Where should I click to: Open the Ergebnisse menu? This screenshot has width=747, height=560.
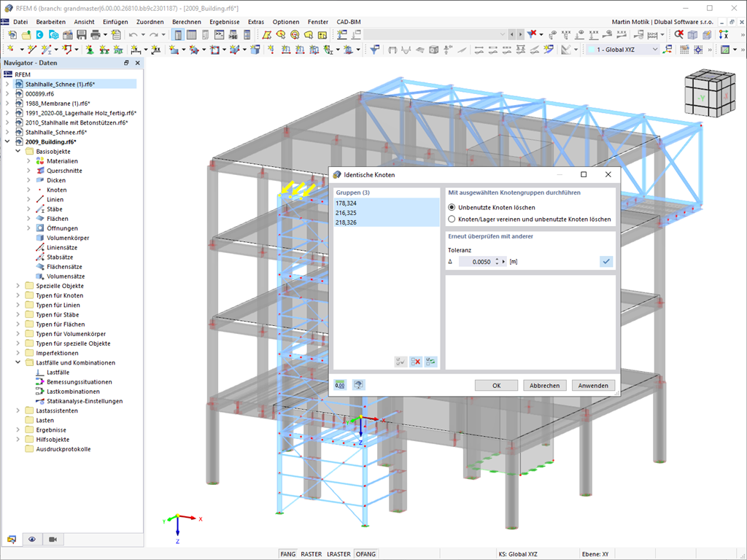point(225,22)
